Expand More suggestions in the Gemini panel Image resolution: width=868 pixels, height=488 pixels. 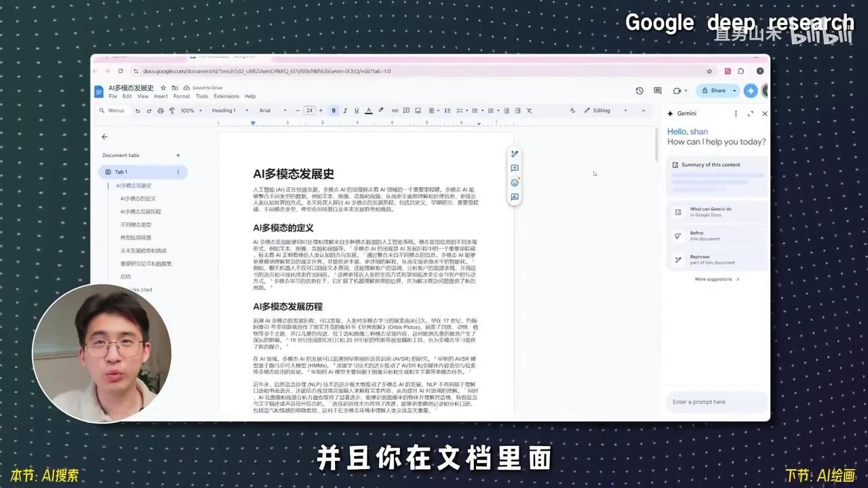coord(717,279)
